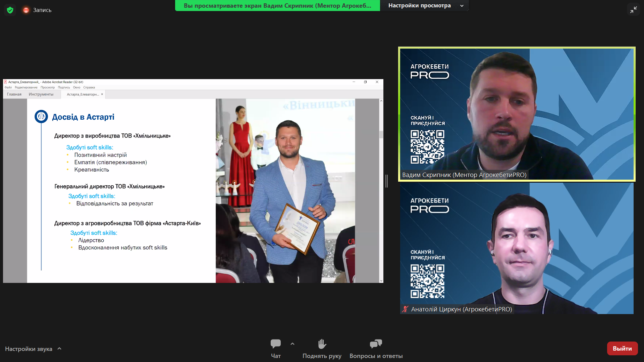
Task: Expand the Audio Settings chevron
Action: tap(59, 349)
